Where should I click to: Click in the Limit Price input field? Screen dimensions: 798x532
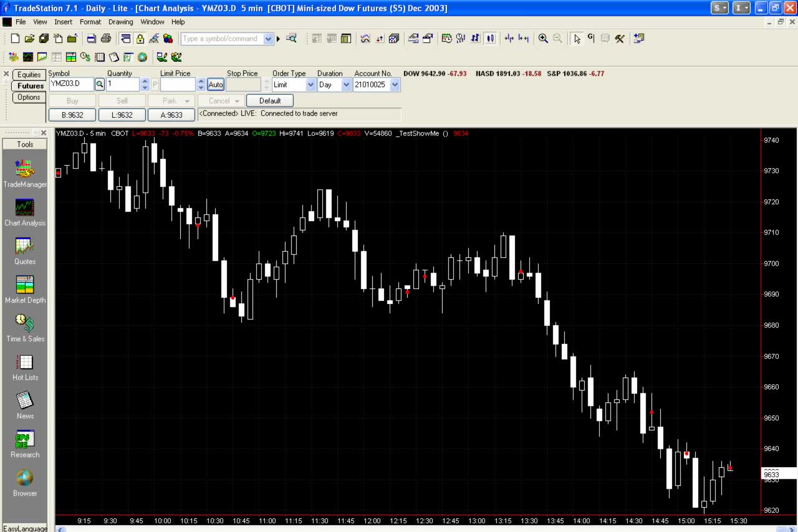pos(178,85)
